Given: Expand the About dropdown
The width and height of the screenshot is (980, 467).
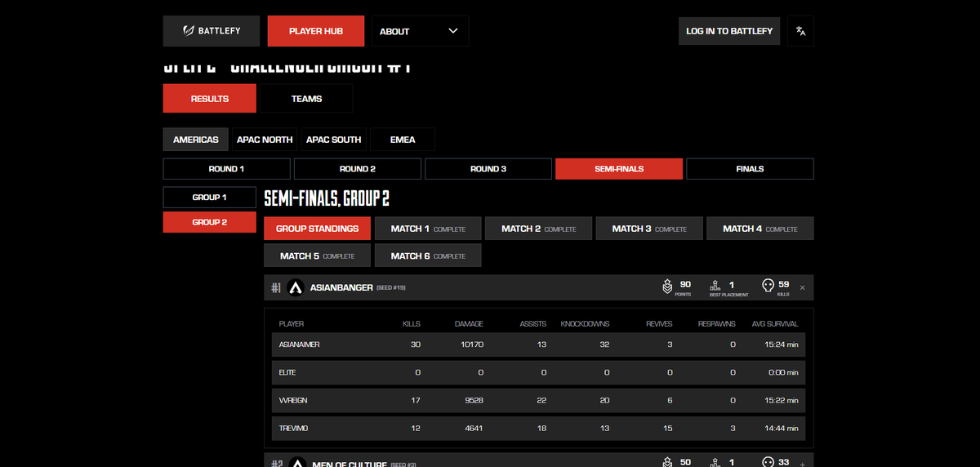Looking at the screenshot, I should click(420, 31).
